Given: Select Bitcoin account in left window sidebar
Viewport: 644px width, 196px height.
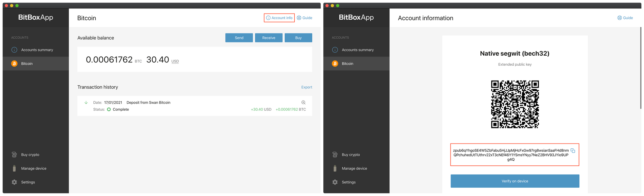Looking at the screenshot, I should [36, 64].
